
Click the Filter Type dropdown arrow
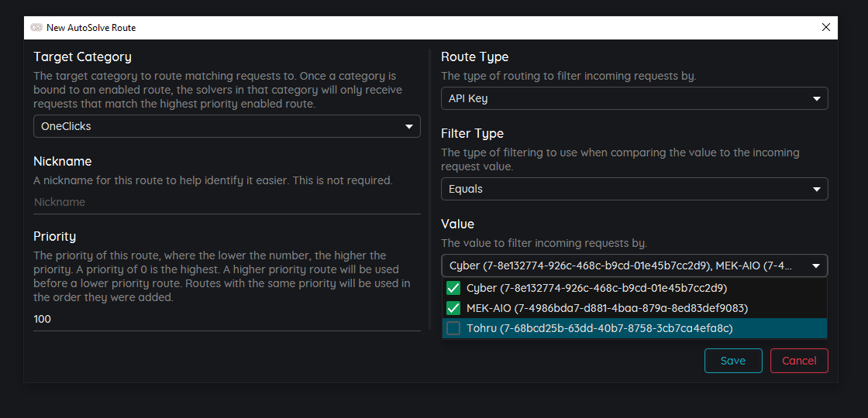click(816, 190)
